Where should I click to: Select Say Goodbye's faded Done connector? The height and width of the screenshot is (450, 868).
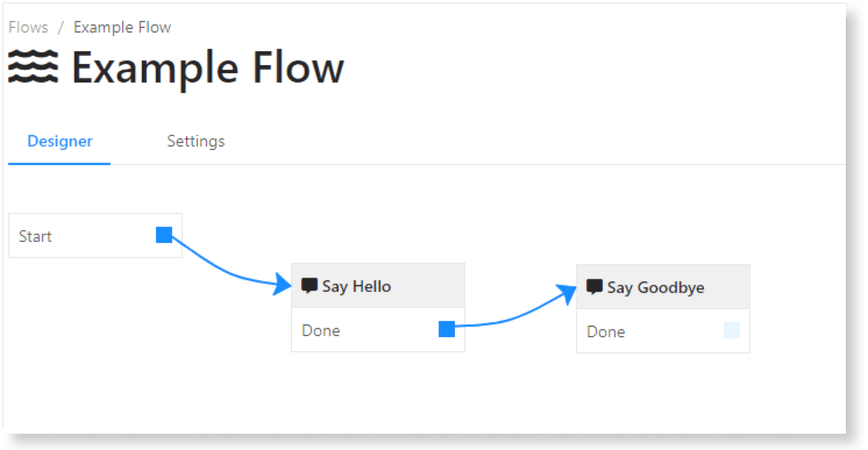pyautogui.click(x=732, y=330)
